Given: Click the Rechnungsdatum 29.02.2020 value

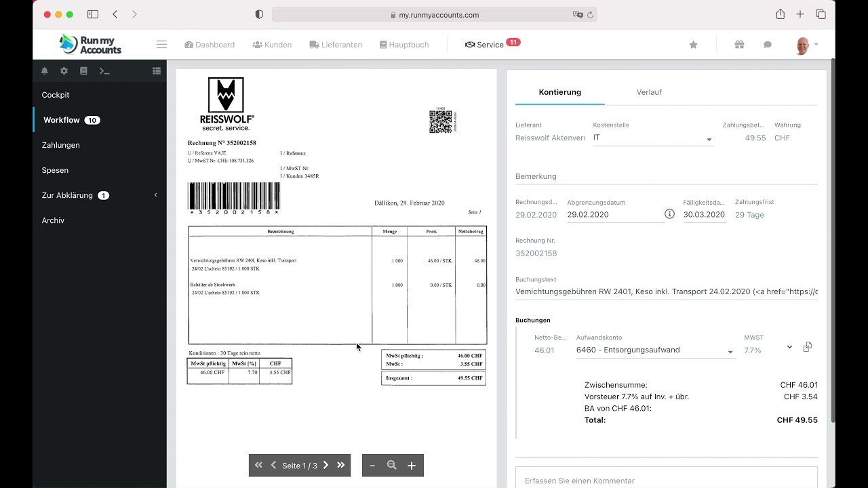Looking at the screenshot, I should pyautogui.click(x=536, y=215).
